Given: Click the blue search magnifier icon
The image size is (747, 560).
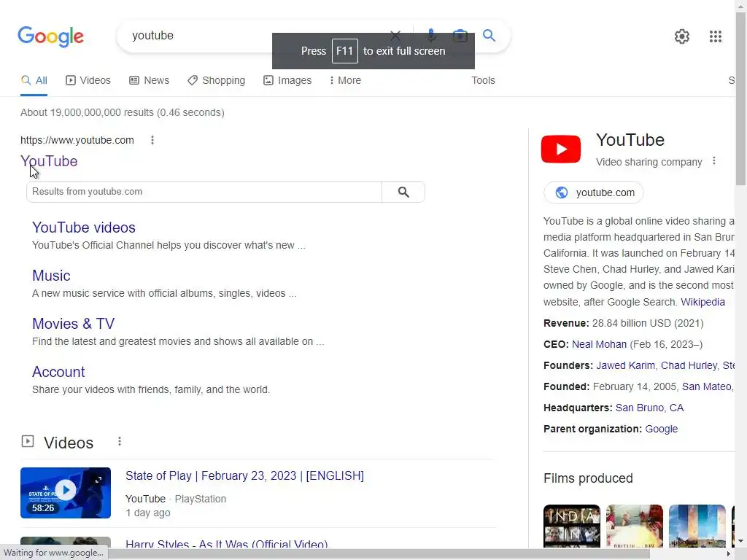Looking at the screenshot, I should point(489,35).
